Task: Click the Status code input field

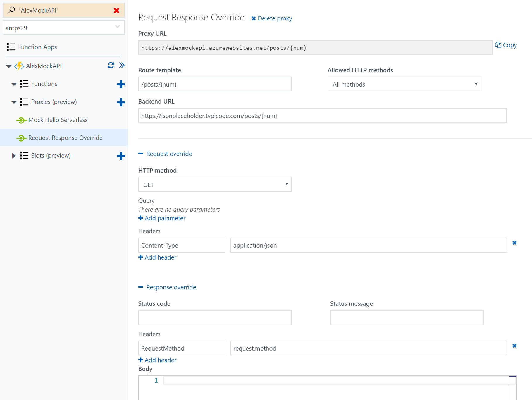Action: 215,318
